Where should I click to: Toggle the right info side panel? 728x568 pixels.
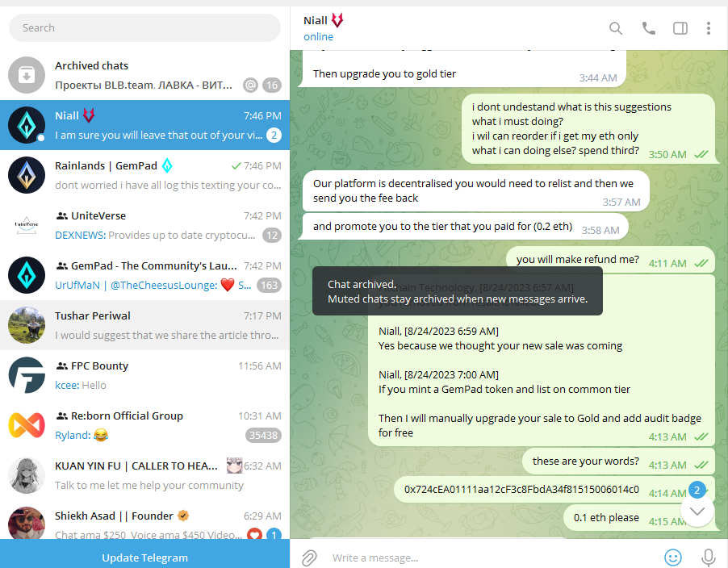click(680, 28)
